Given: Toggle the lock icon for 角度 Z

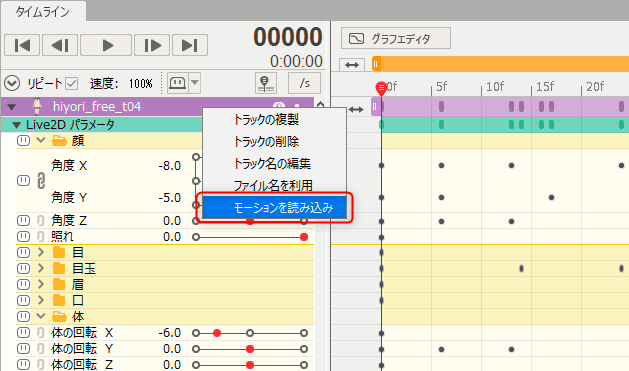Looking at the screenshot, I should pyautogui.click(x=41, y=221).
